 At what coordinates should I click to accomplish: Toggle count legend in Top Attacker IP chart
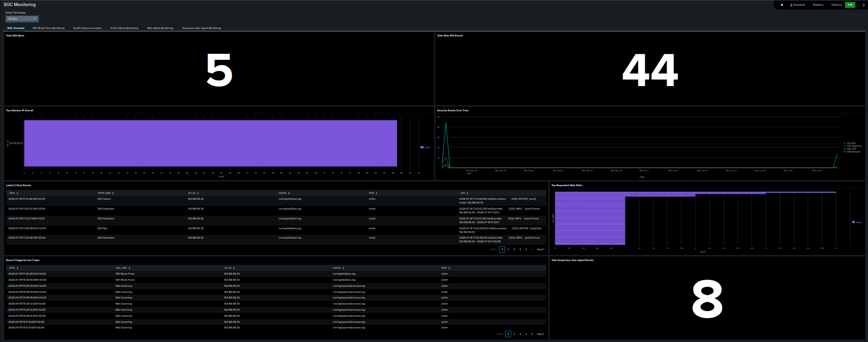point(425,147)
